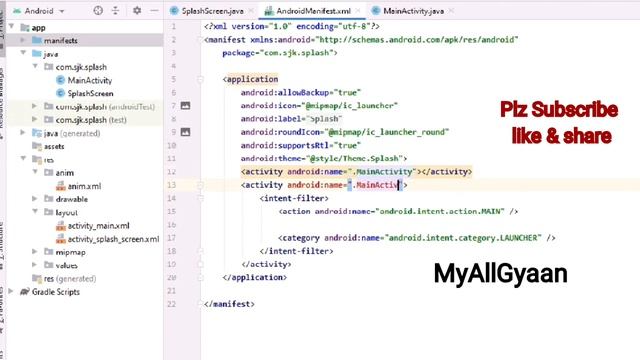Click the fold marker beside line 13 activity
Viewport: 640px width, 360px height.
(200, 185)
